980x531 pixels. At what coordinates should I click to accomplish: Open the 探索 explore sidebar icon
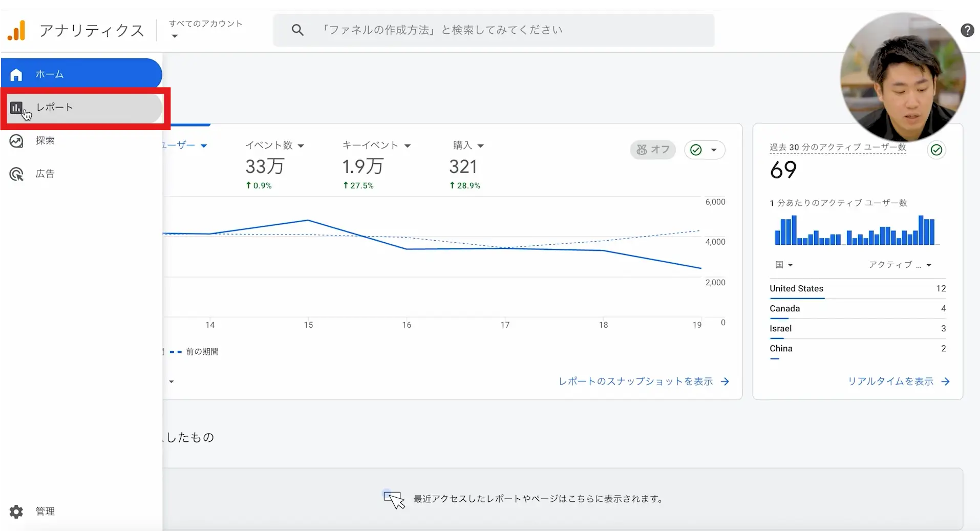point(16,141)
